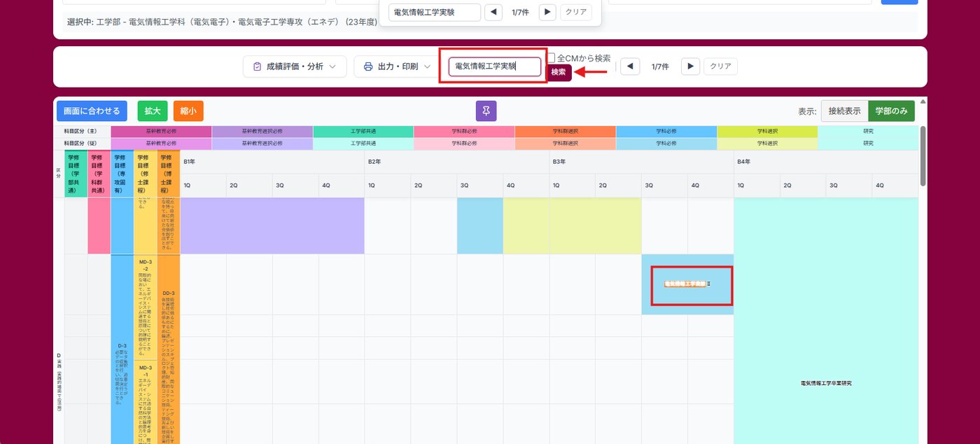The width and height of the screenshot is (980, 444).
Task: Click the highlighted 電気情報工学実験Ⅱ course
Action: [x=687, y=284]
